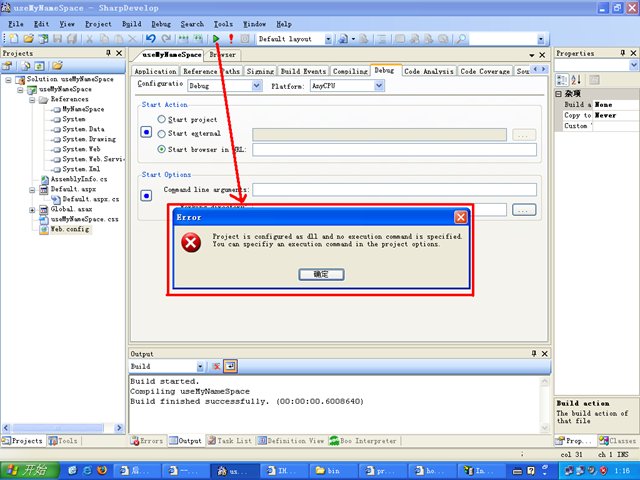Clear the Output pane with the clear icon
Screen dimensions: 640x480
(215, 367)
